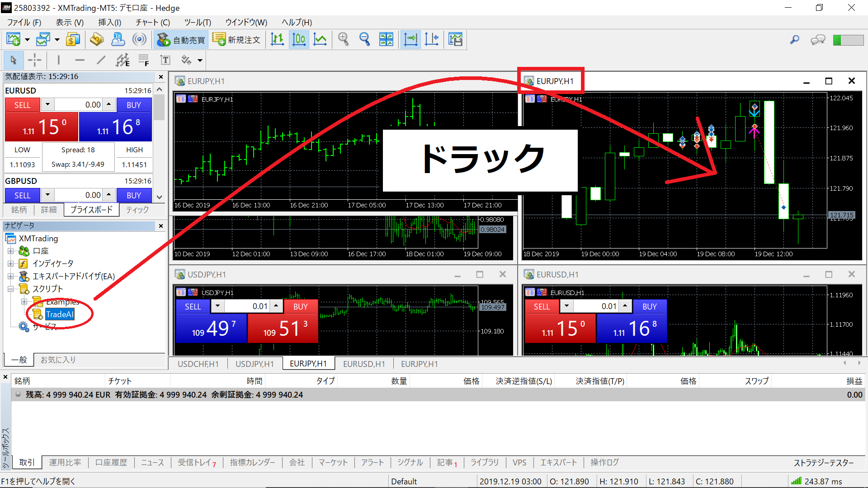Select the TradeAI script item
The image size is (868, 488).
tap(59, 314)
